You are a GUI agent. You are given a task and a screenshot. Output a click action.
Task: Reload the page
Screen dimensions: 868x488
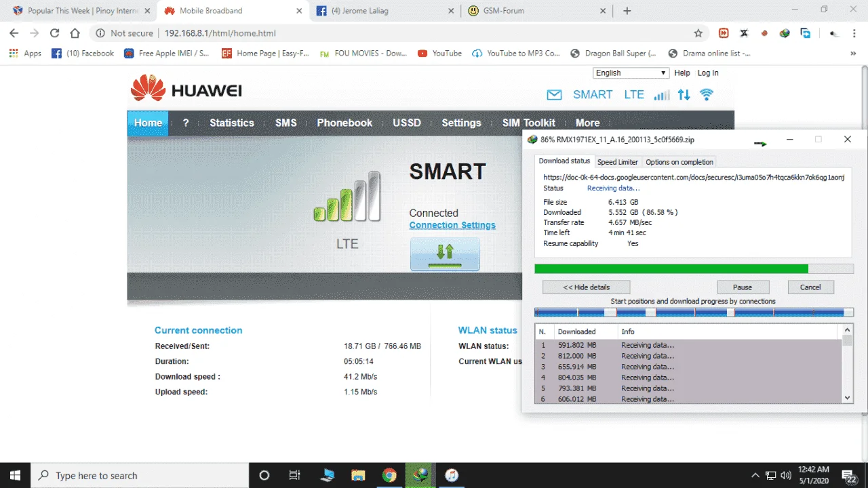pyautogui.click(x=55, y=33)
